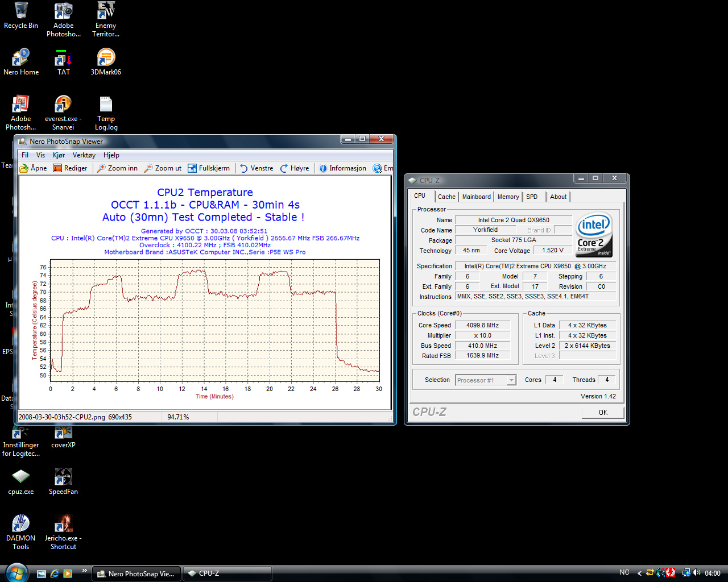The image size is (728, 582).
Task: Open Enemy Territory desktop icon
Action: pos(106,20)
